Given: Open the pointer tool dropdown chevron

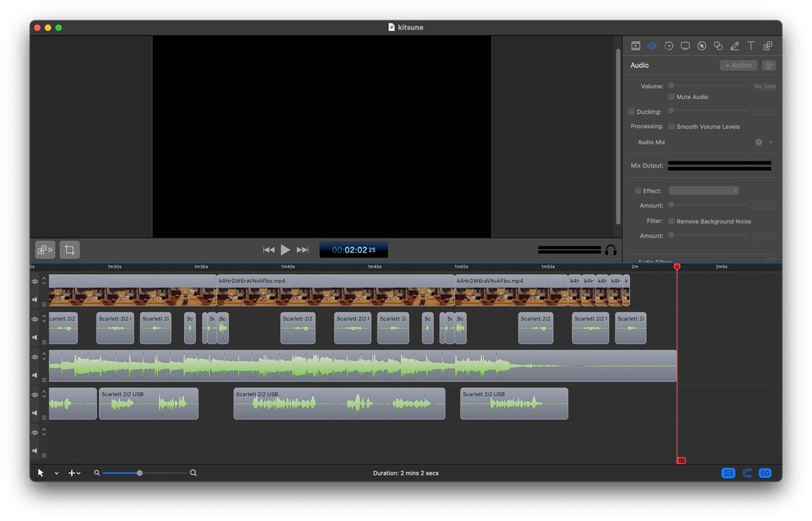Looking at the screenshot, I should point(56,473).
